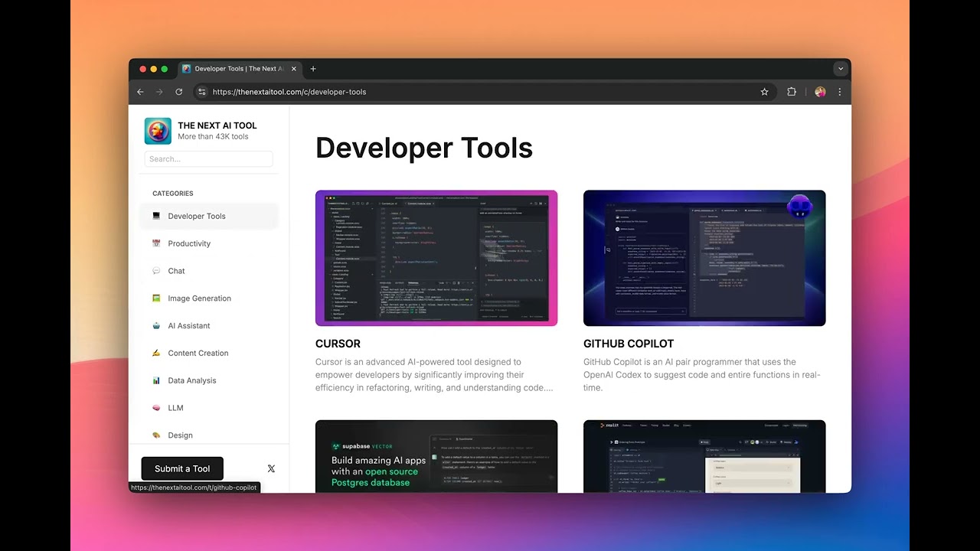The width and height of the screenshot is (980, 551).
Task: Click the GITHUB COPILOT tool title
Action: [x=629, y=344]
